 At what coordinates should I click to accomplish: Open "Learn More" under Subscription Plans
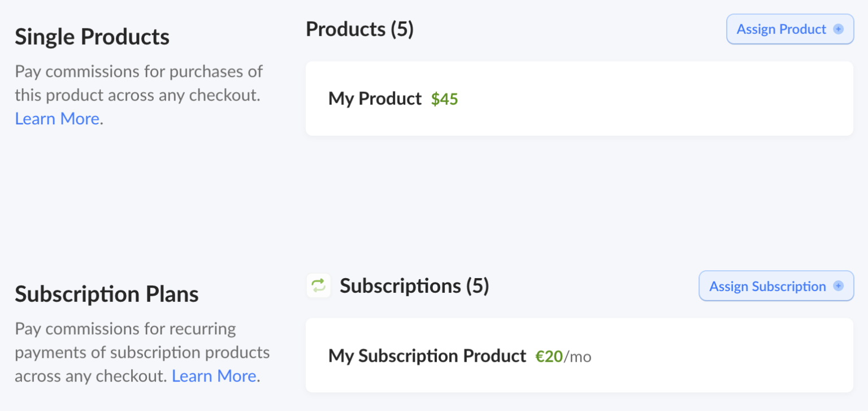coord(213,375)
